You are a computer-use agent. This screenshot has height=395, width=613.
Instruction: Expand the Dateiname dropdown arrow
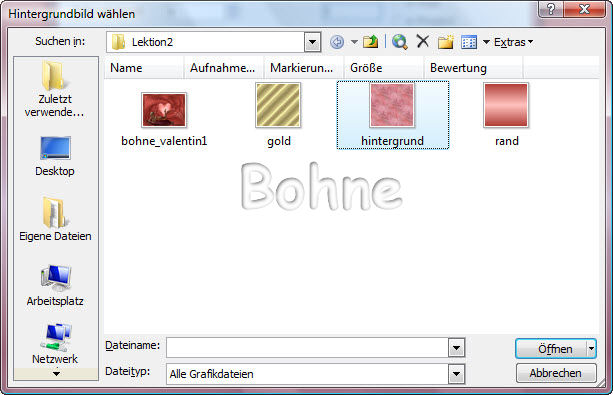pyautogui.click(x=456, y=348)
